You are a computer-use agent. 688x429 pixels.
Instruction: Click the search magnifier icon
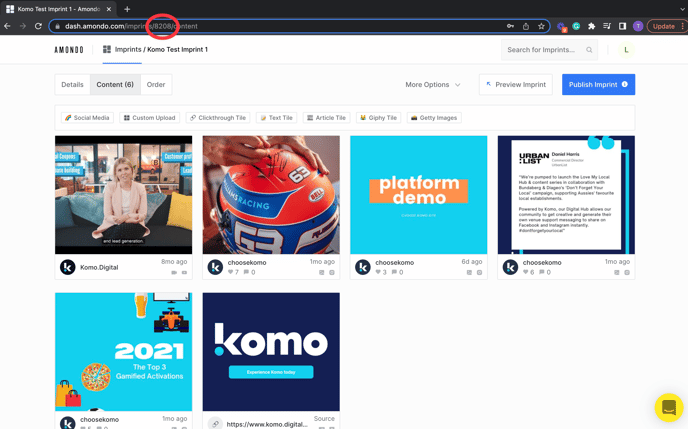click(589, 50)
